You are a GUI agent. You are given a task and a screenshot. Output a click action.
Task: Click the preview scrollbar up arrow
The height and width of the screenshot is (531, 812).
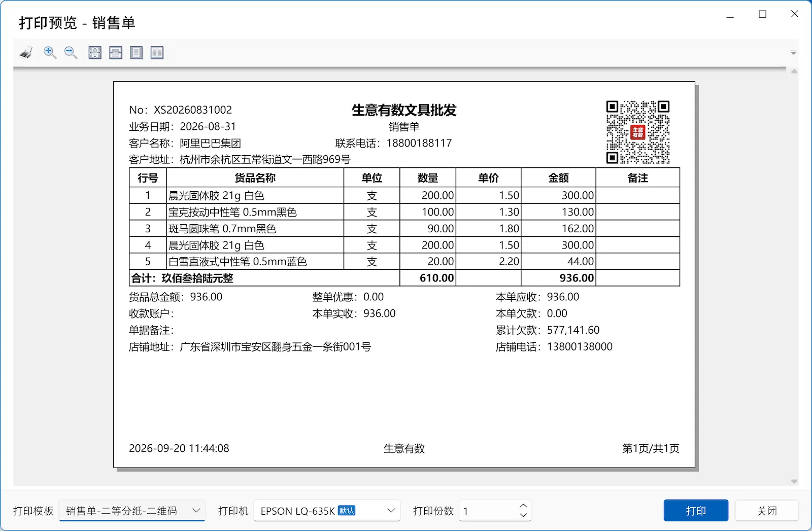point(794,72)
